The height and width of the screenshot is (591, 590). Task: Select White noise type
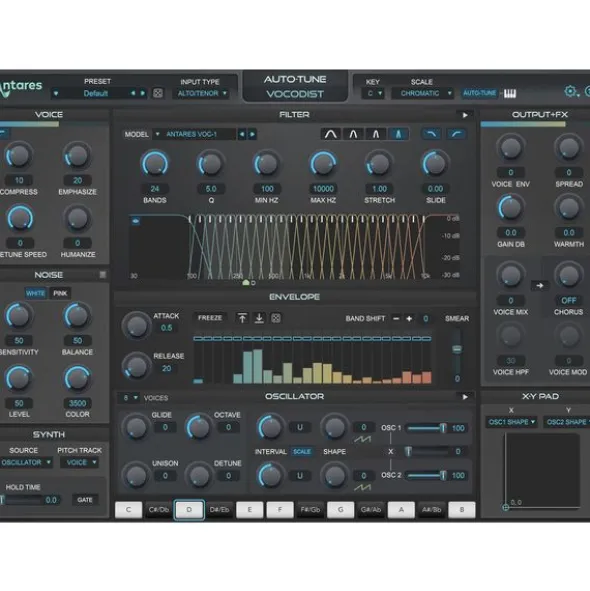36,293
